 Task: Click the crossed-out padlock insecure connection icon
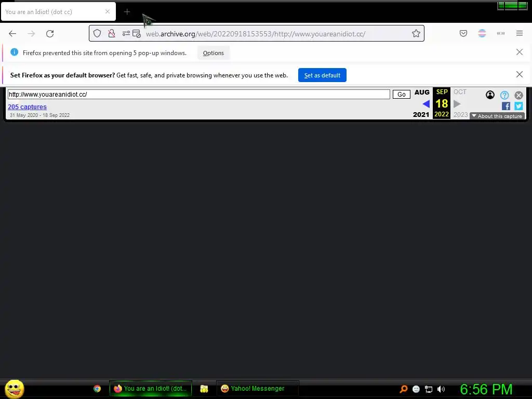click(x=112, y=33)
